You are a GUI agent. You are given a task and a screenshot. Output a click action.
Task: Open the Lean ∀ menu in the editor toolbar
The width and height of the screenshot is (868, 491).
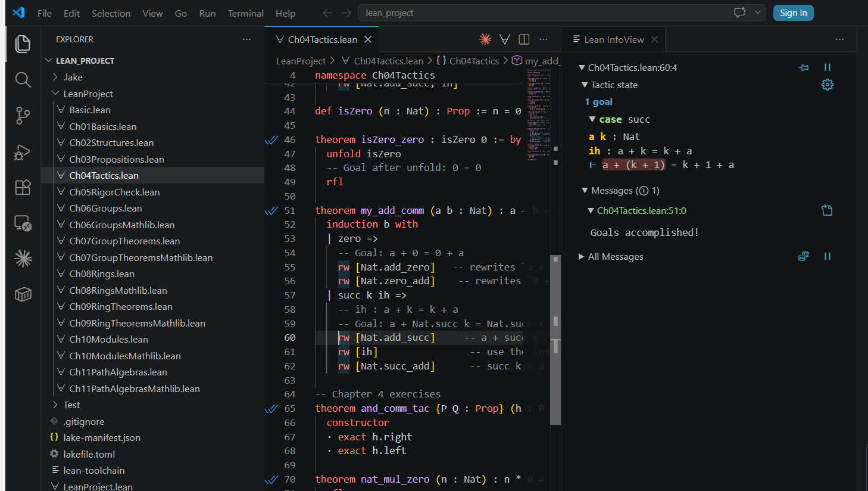pyautogui.click(x=505, y=39)
